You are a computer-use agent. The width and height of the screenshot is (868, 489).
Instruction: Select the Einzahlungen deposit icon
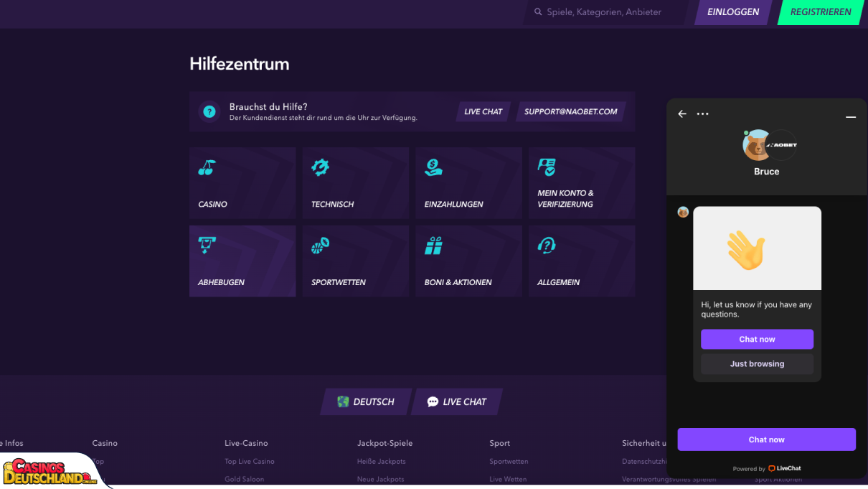pyautogui.click(x=433, y=167)
